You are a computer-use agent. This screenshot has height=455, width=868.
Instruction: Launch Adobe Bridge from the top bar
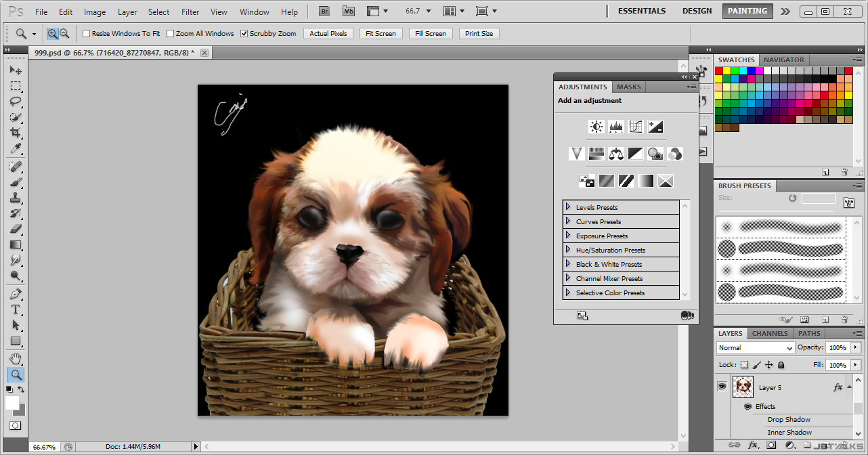(x=324, y=12)
